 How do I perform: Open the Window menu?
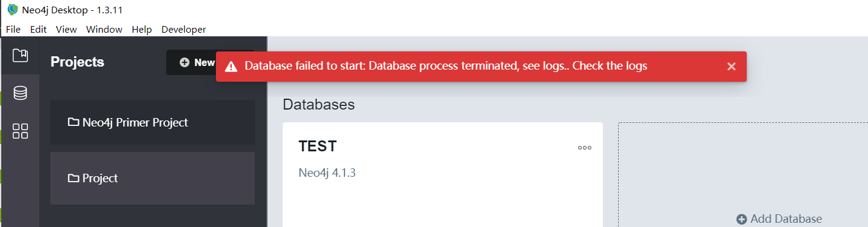pyautogui.click(x=104, y=29)
